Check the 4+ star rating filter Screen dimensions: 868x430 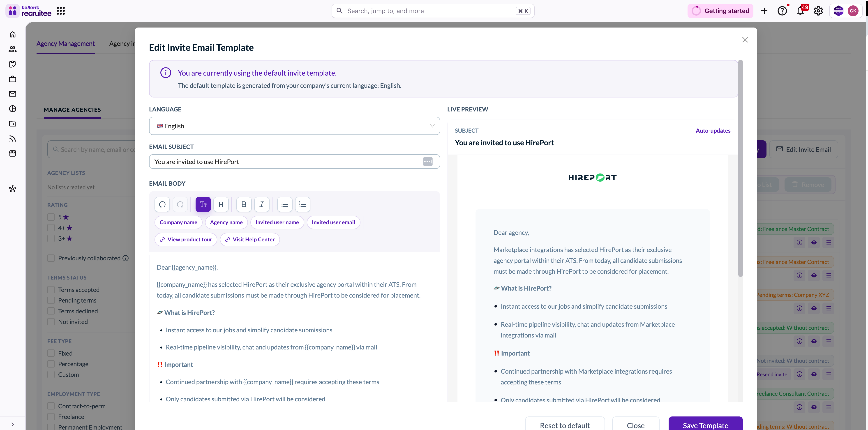point(51,228)
